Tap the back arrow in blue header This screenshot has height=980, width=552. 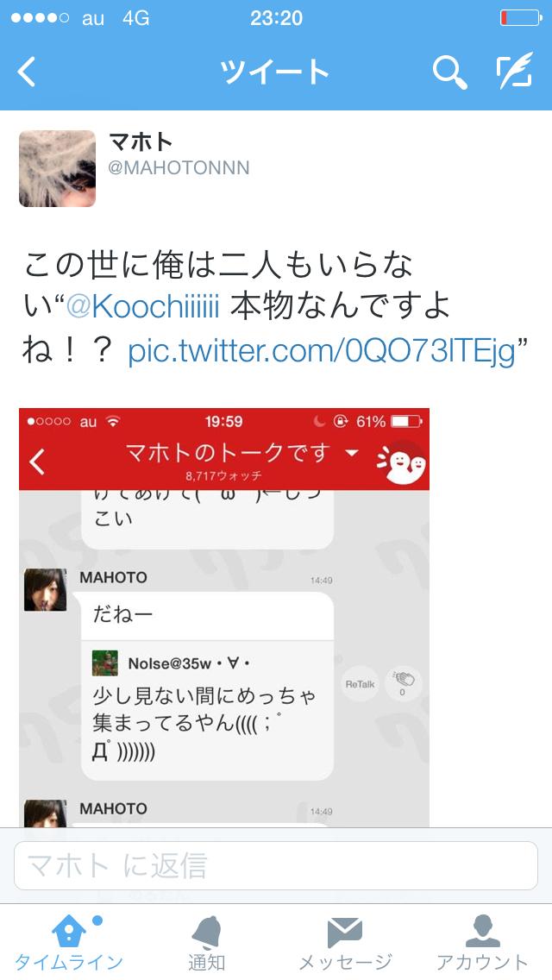click(x=26, y=72)
